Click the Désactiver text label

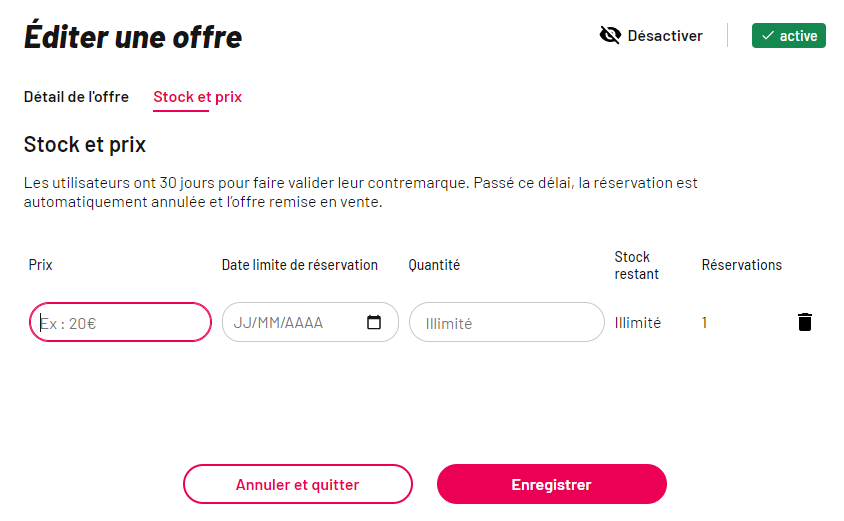coord(665,36)
